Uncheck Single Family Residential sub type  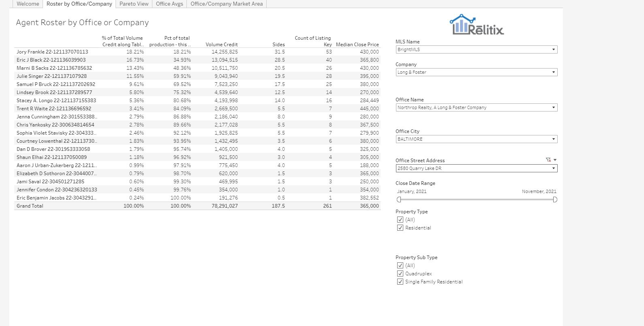[400, 282]
